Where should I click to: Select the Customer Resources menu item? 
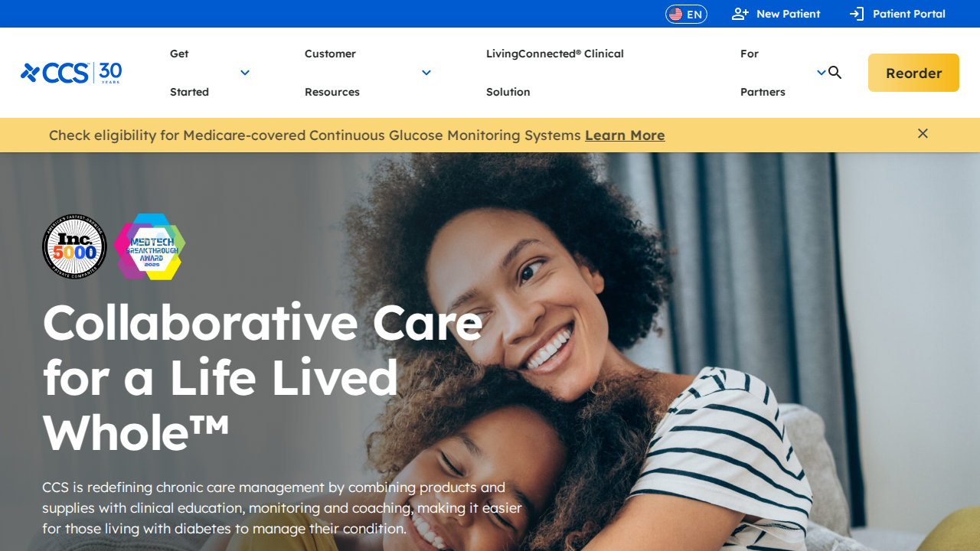pos(332,73)
